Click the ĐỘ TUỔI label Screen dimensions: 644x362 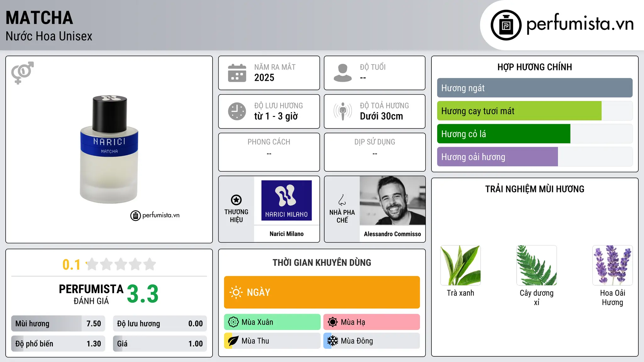coord(373,67)
